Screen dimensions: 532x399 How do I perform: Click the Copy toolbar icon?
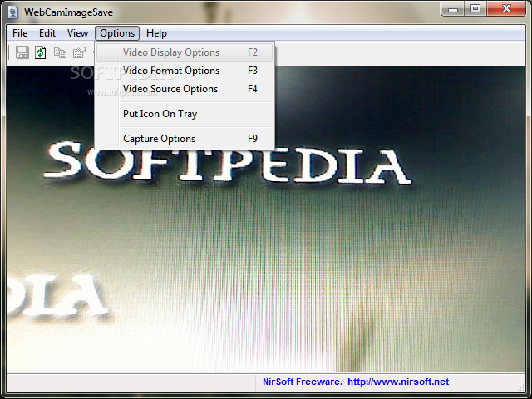60,52
